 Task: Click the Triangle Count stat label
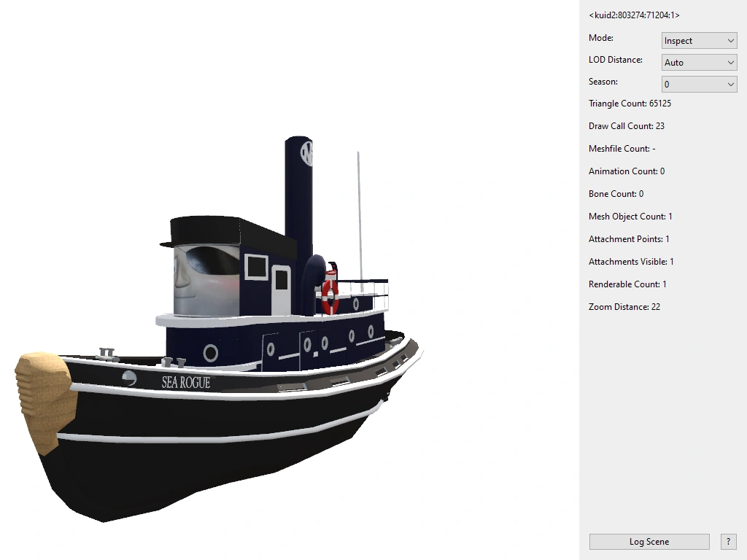(630, 104)
